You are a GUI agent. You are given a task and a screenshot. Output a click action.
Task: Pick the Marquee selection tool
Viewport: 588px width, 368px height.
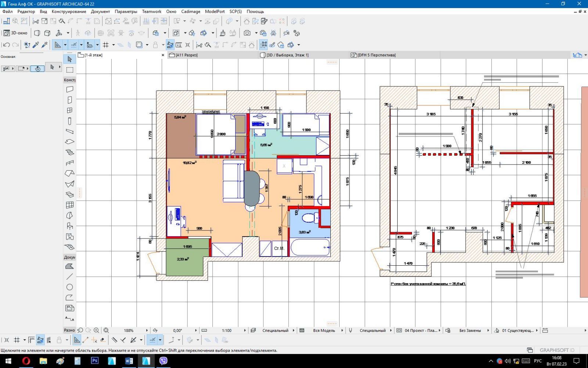69,70
